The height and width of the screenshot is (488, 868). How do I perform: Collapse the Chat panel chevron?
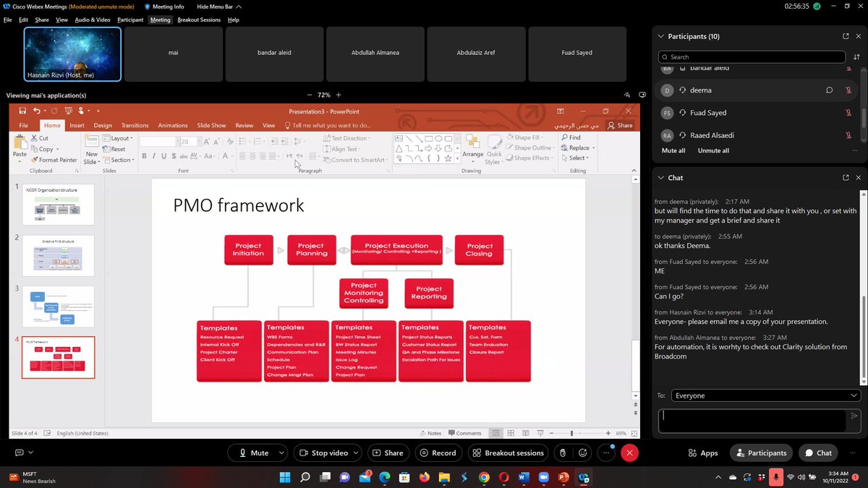pyautogui.click(x=661, y=177)
